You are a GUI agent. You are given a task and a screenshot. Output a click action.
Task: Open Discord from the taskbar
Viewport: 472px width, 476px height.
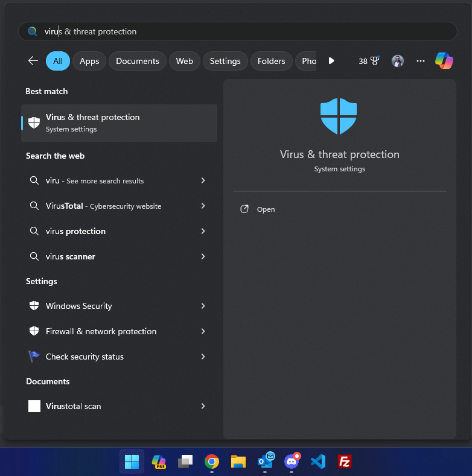(x=292, y=461)
